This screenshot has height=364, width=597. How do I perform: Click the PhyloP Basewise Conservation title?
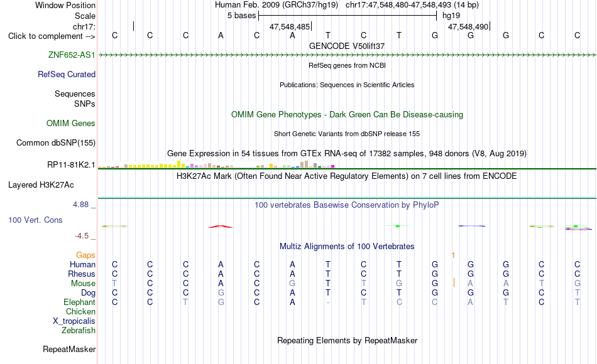[x=347, y=205]
